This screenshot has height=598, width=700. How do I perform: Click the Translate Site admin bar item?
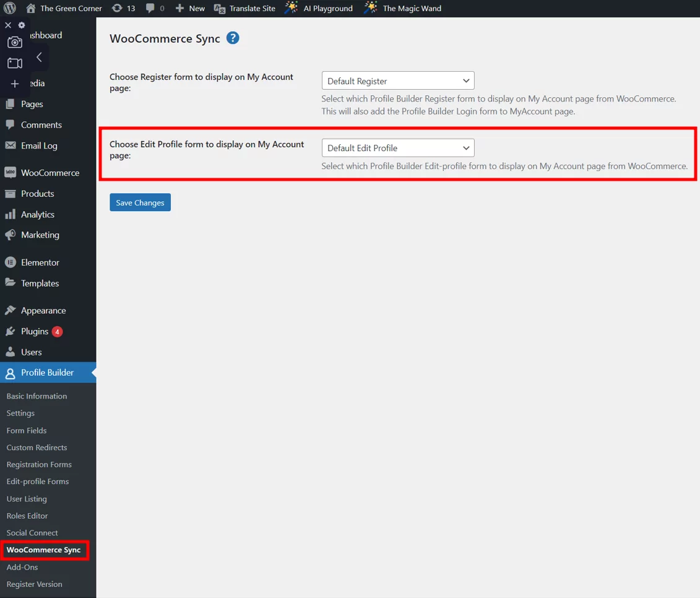[244, 8]
